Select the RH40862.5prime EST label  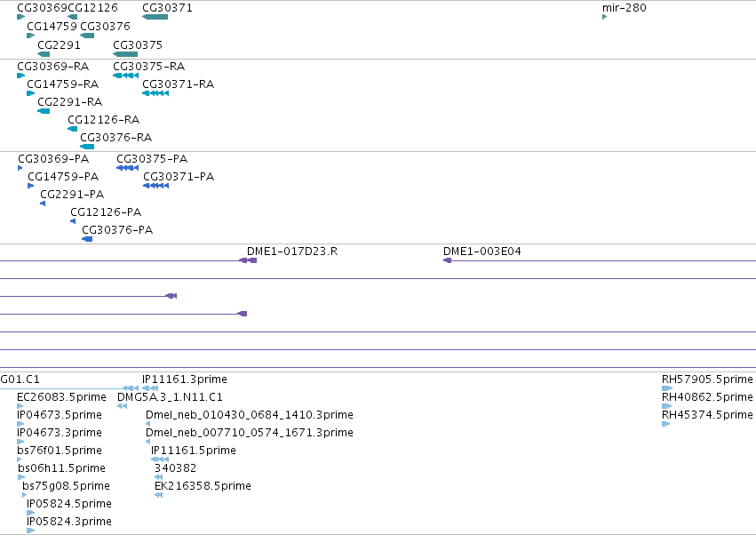pos(707,397)
